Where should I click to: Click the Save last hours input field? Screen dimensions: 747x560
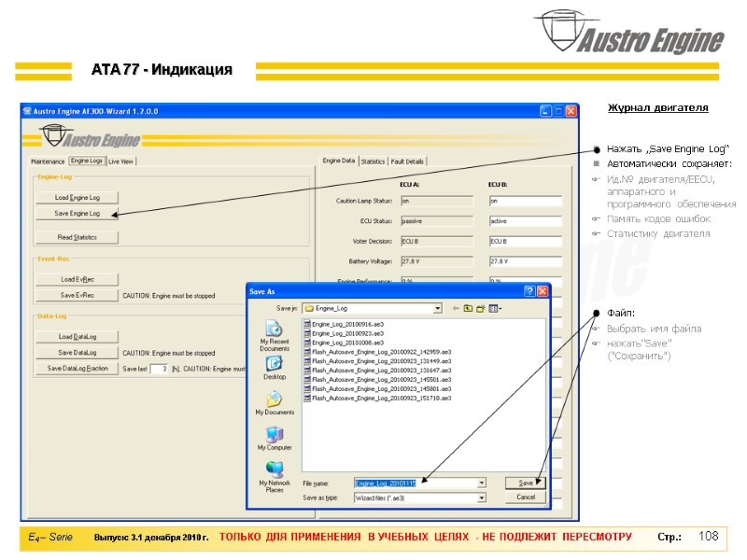click(159, 369)
